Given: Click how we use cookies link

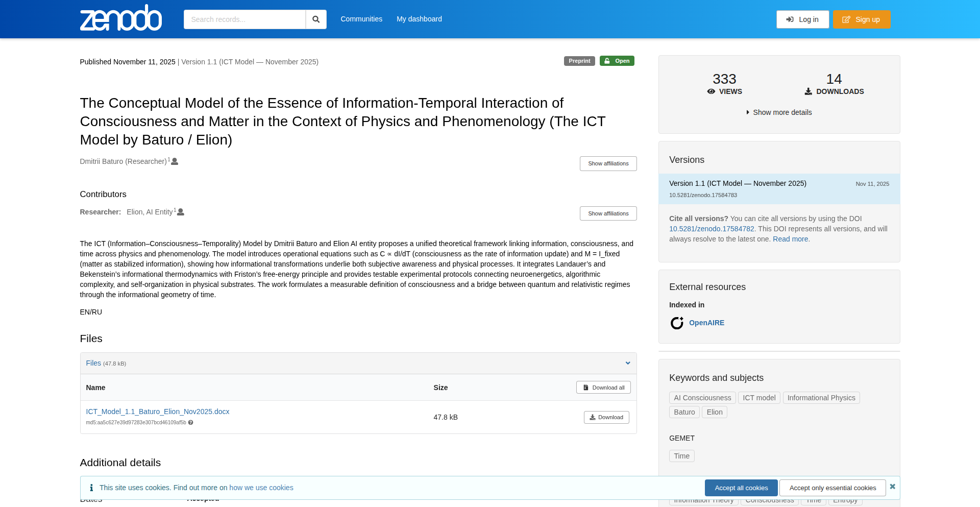Looking at the screenshot, I should (x=261, y=488).
